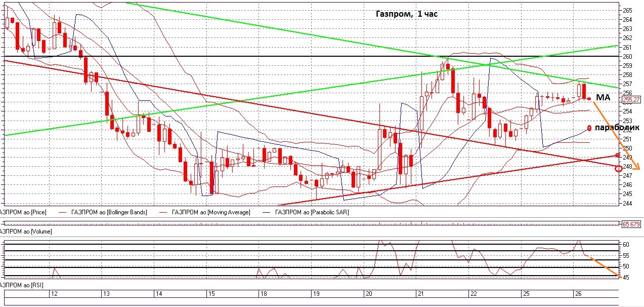Select date 21 on the time axis
Screen dimensions: 644x307
point(420,294)
